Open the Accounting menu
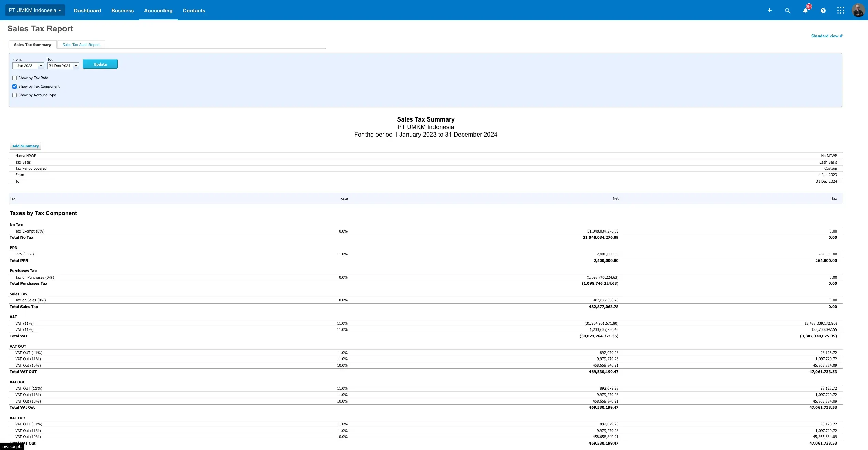The height and width of the screenshot is (450, 868). (x=158, y=10)
